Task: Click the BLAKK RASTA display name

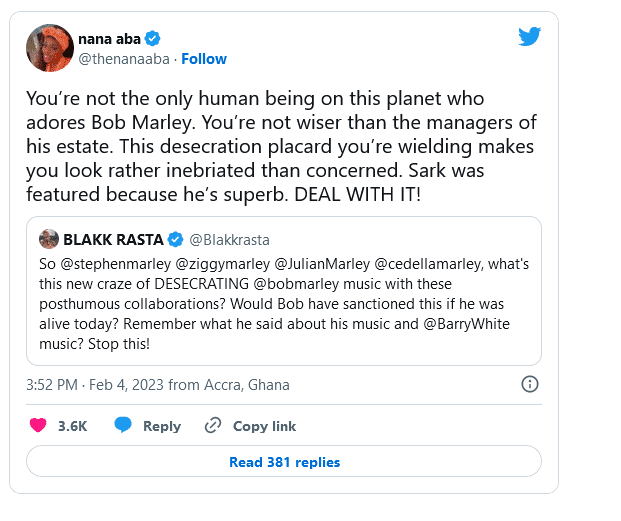Action: [x=112, y=240]
